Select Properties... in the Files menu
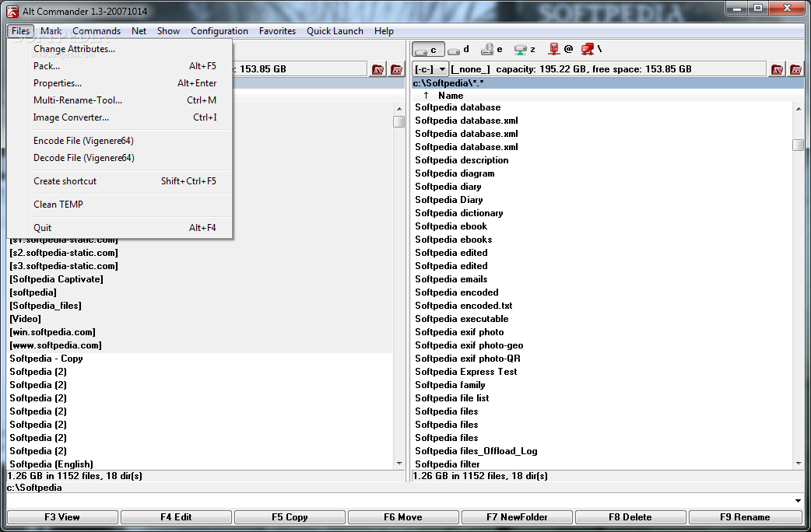The height and width of the screenshot is (532, 811). click(x=120, y=83)
